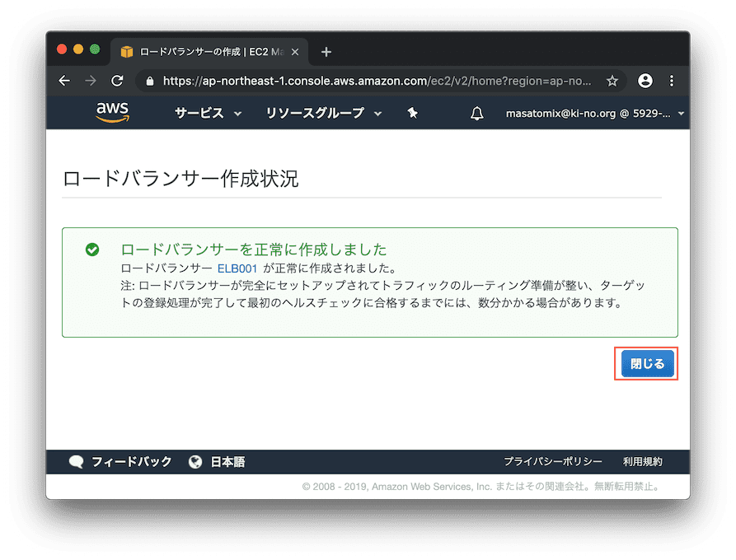Click the AWS logo home icon

113,113
